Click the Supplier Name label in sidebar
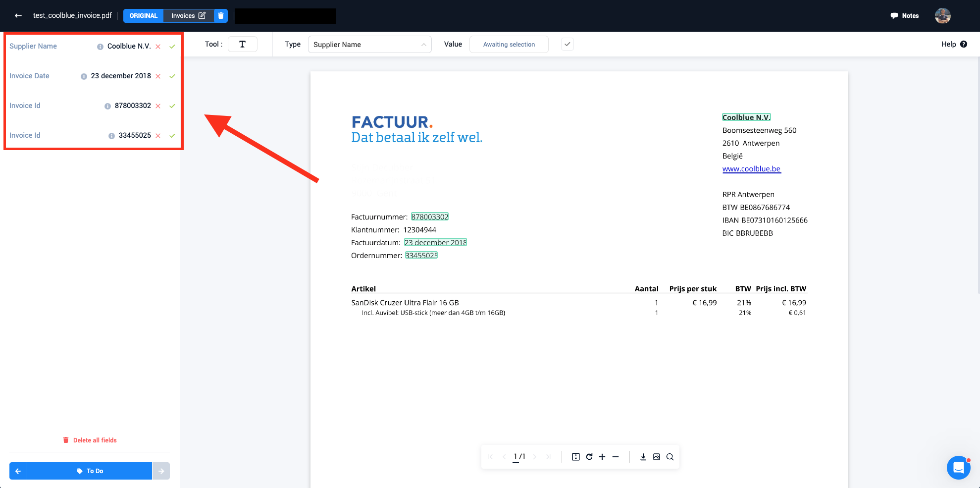 33,46
